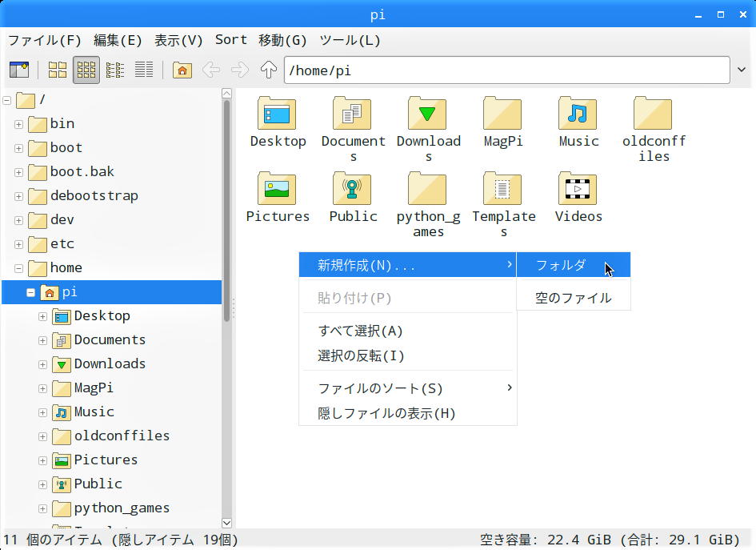Select the pi home entry in tree
The image size is (756, 550).
[111, 292]
